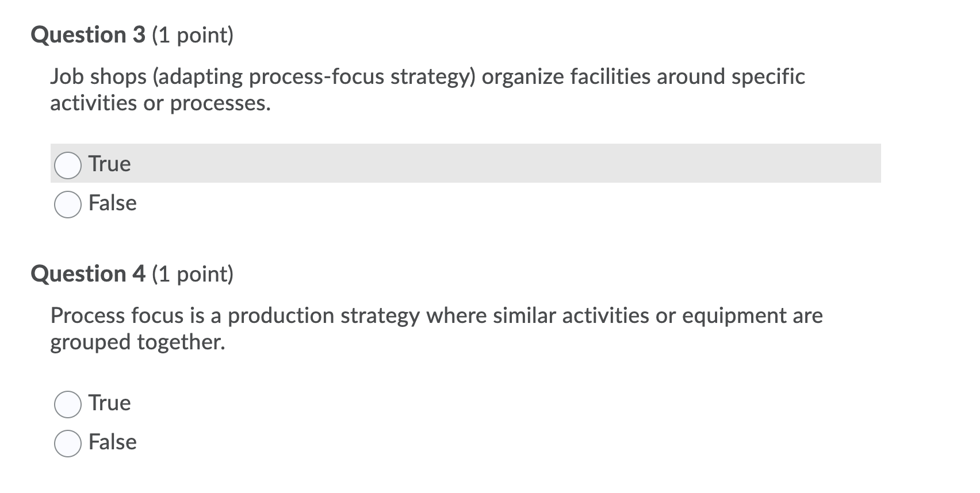Click the Question 3 True radio circle

pos(67,164)
